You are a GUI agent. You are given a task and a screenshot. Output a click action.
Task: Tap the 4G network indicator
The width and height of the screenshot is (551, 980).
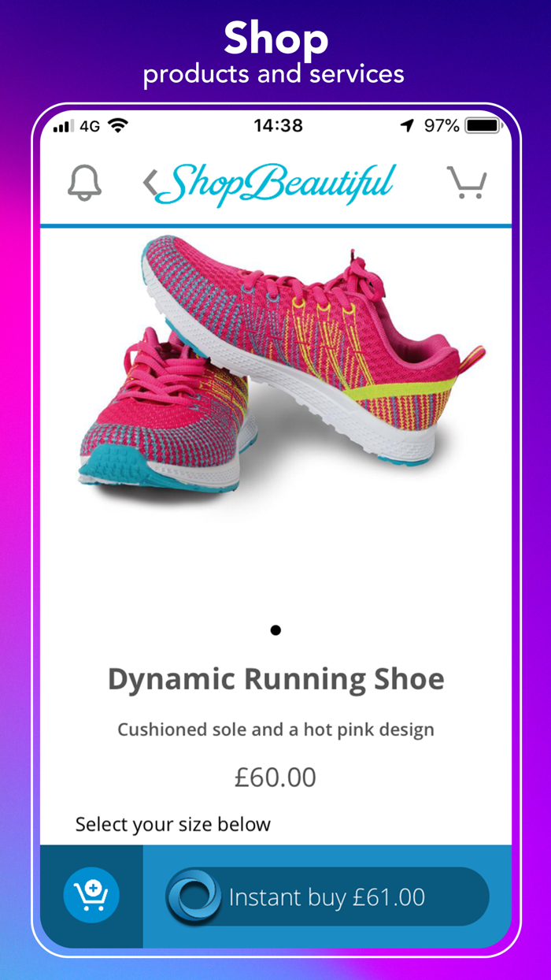pos(90,126)
